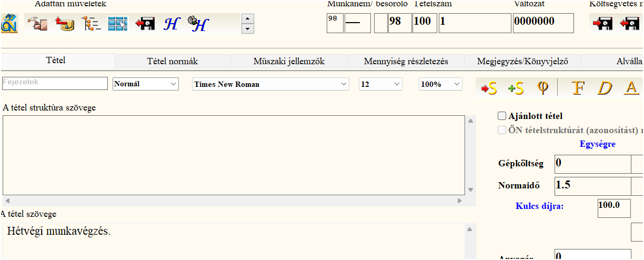This screenshot has width=644, height=260.
Task: Open the Műszaki jellemzők tab
Action: coord(289,62)
